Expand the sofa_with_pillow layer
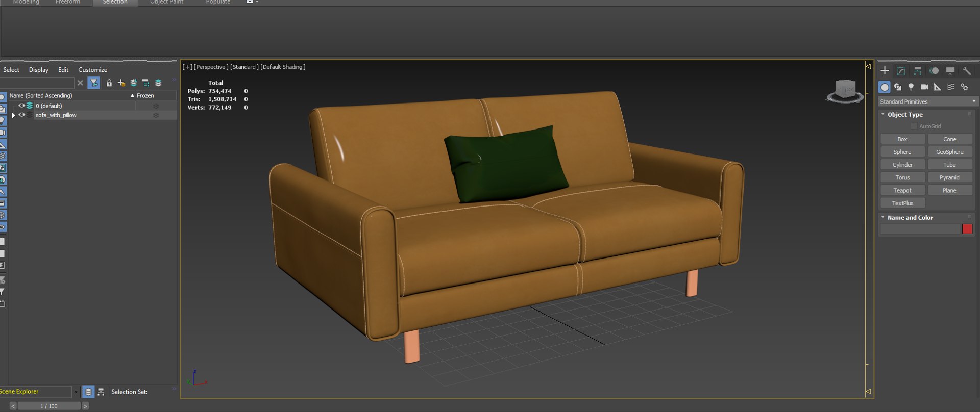 click(13, 115)
